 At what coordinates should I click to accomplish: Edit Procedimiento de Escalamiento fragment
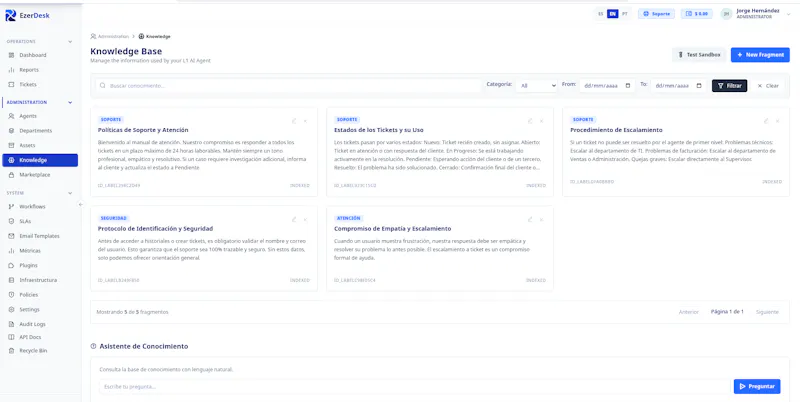766,121
